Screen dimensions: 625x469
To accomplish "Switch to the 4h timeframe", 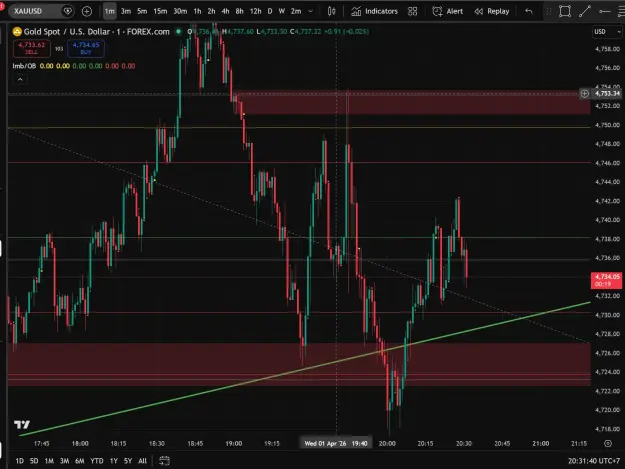I will [x=225, y=11].
